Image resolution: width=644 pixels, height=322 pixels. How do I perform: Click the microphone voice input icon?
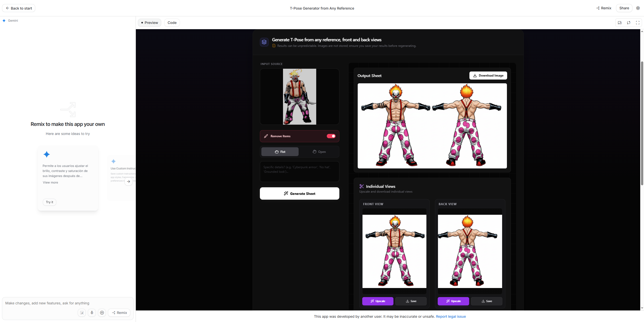pyautogui.click(x=92, y=313)
